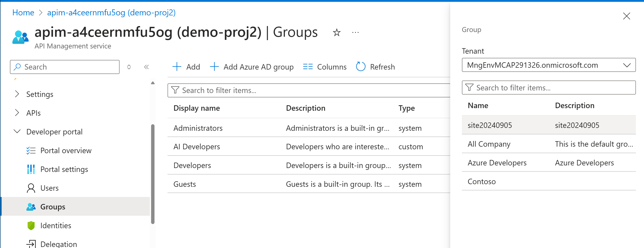The height and width of the screenshot is (248, 644).
Task: Expand the Settings section
Action: tap(17, 94)
